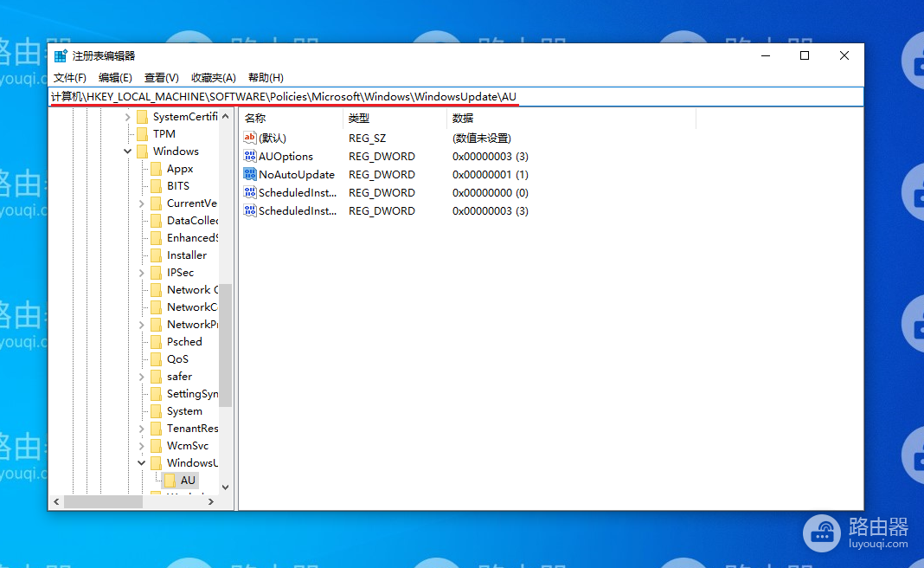Expand the TenantRes tree node

pyautogui.click(x=141, y=429)
